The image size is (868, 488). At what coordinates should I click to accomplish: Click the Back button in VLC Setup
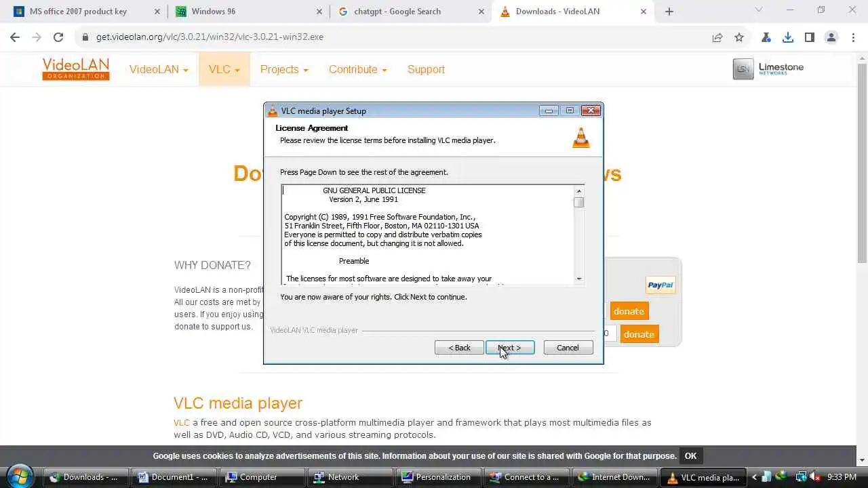(459, 348)
